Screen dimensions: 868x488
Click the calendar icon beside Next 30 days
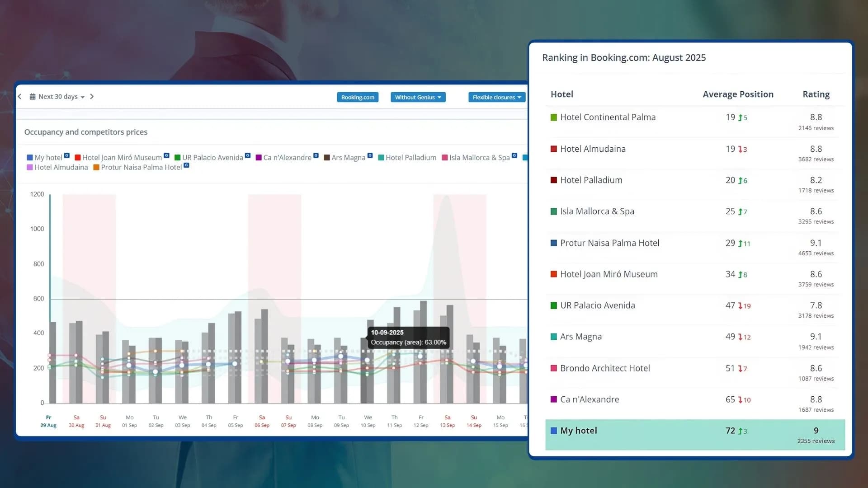pos(33,97)
